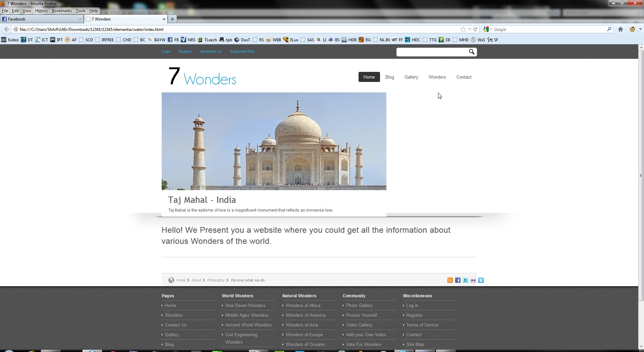Open the Edit menu

(x=15, y=11)
